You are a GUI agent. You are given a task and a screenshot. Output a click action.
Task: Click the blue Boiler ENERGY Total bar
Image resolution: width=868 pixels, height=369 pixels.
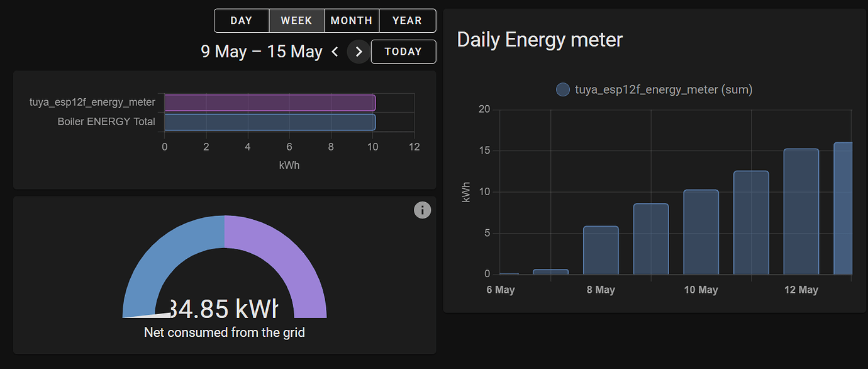pos(270,122)
